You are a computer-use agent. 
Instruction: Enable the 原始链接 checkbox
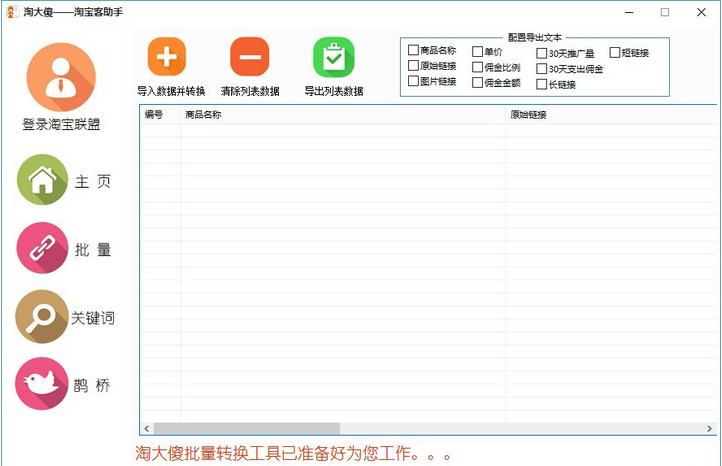[x=413, y=65]
